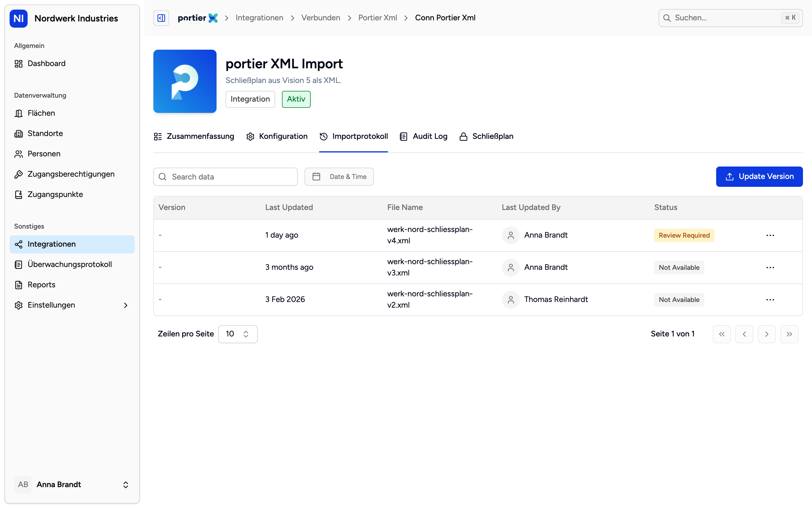Click the Review Required status badge
The width and height of the screenshot is (812, 508).
pyautogui.click(x=684, y=235)
